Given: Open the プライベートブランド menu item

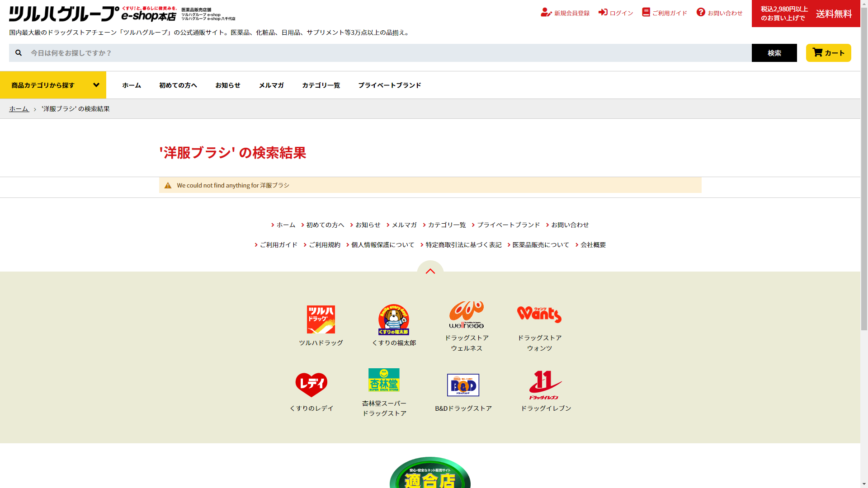Looking at the screenshot, I should click(x=389, y=85).
